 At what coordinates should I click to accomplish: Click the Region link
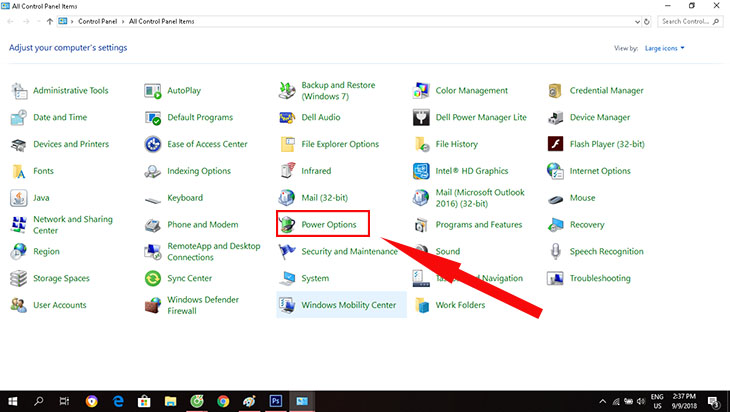[46, 251]
